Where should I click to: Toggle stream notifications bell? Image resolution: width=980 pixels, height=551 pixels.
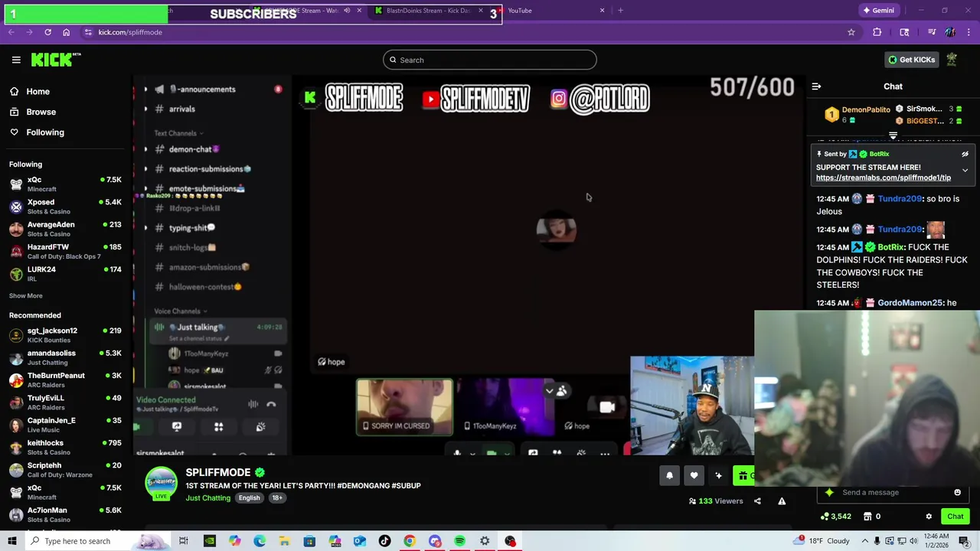669,476
